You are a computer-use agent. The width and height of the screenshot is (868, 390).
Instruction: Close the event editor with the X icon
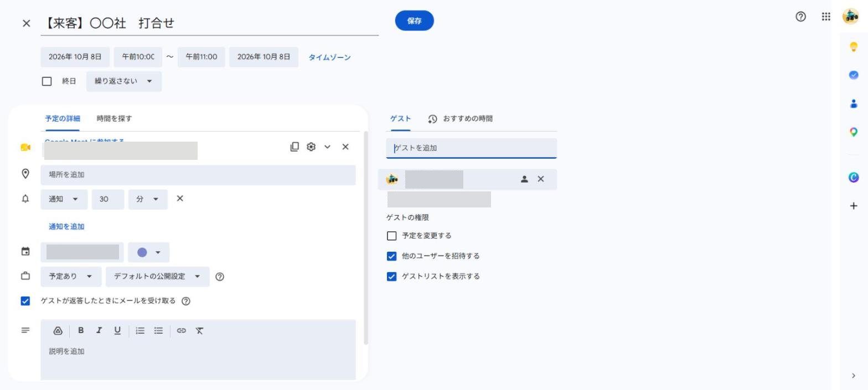(x=26, y=23)
